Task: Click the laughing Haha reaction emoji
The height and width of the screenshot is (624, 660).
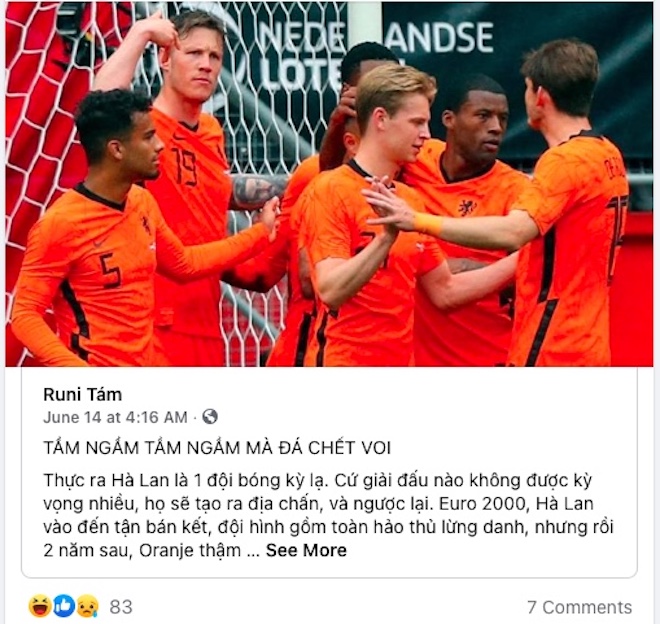Action: pos(40,606)
